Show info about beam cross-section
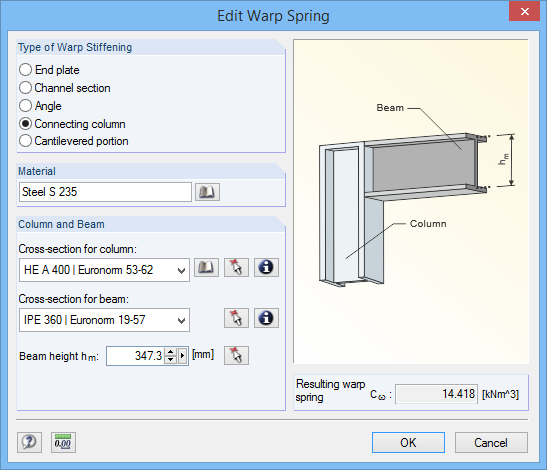The height and width of the screenshot is (470, 547). point(266,318)
